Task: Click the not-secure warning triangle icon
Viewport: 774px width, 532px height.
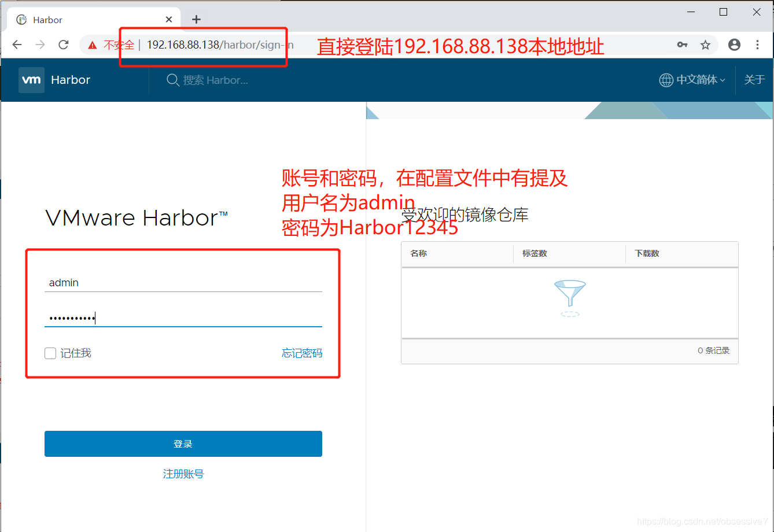Action: pos(92,45)
